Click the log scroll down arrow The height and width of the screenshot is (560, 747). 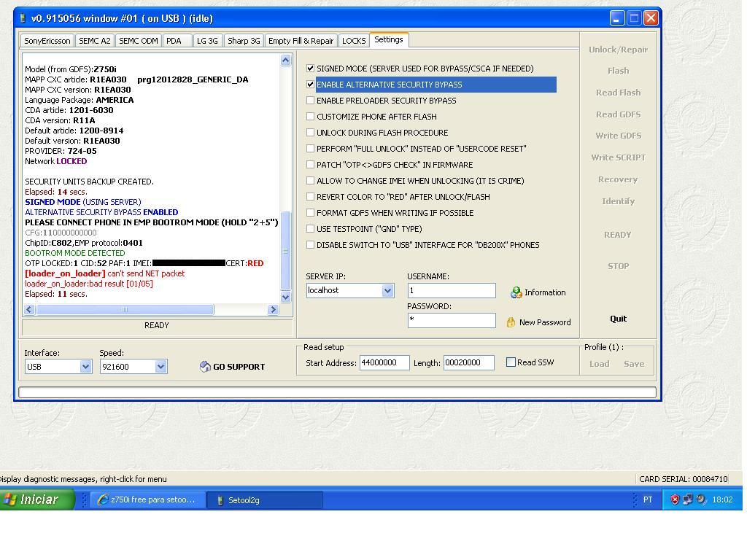coord(286,297)
